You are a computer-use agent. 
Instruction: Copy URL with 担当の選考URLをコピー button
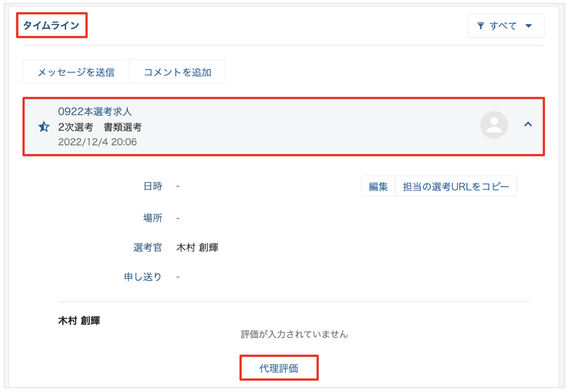455,187
